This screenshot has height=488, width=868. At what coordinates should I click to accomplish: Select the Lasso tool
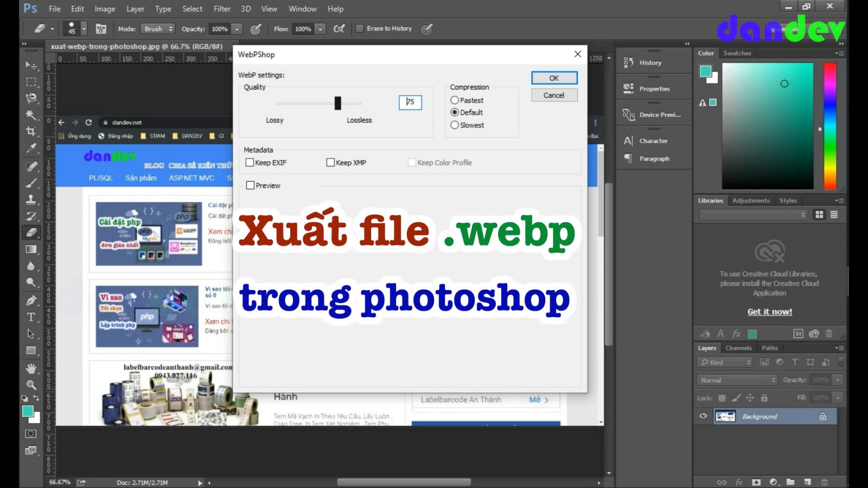coord(31,98)
